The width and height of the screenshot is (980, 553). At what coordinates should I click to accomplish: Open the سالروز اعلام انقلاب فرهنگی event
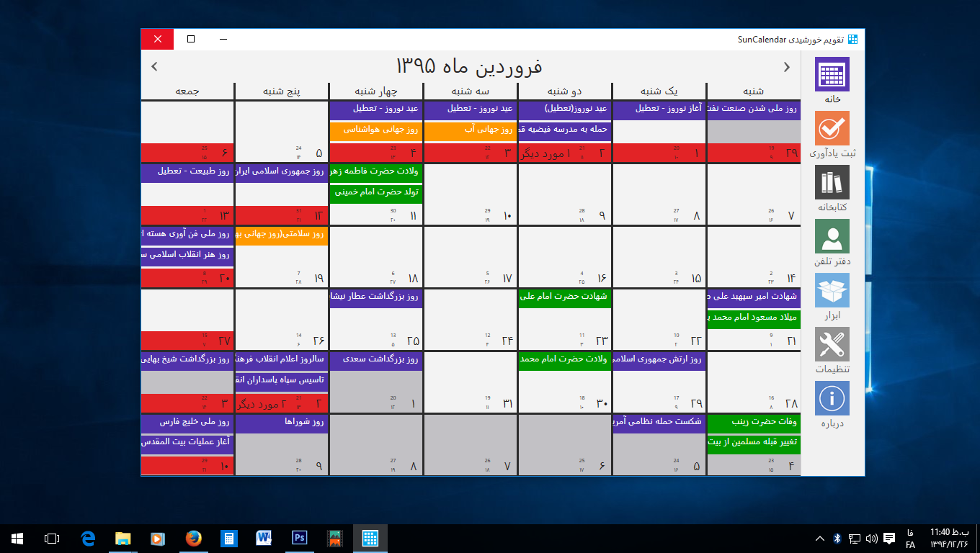pos(281,360)
